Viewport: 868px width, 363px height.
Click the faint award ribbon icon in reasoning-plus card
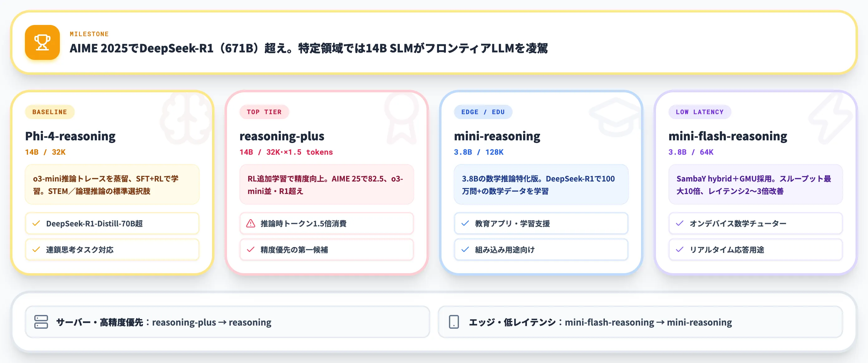[401, 118]
